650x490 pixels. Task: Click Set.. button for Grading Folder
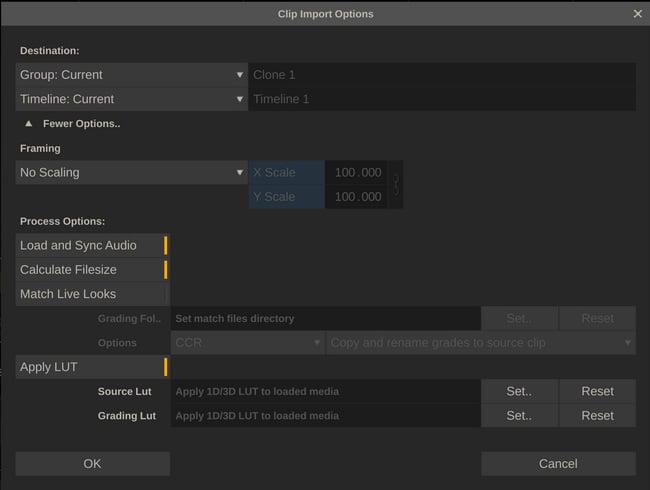coord(519,318)
